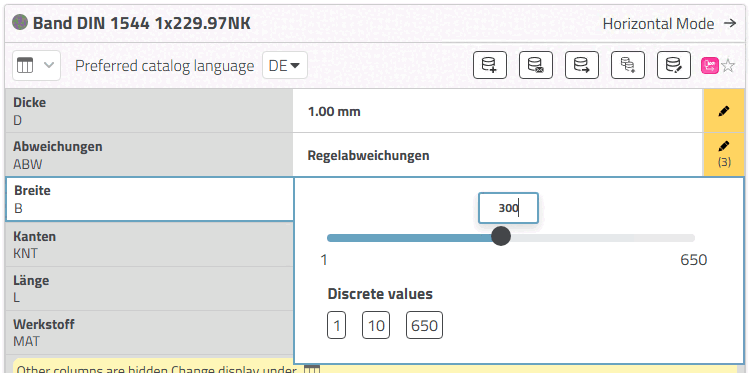Click the database edit pencil icon

674,65
